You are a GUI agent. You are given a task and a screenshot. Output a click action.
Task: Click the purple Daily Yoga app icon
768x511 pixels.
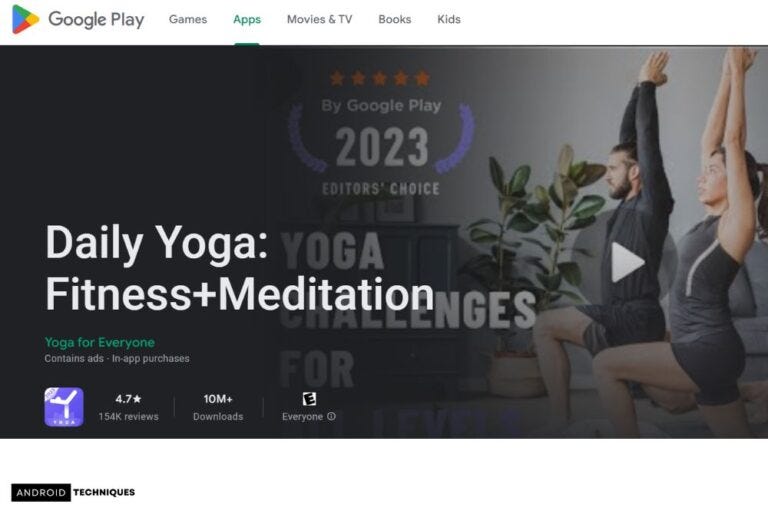[64, 407]
